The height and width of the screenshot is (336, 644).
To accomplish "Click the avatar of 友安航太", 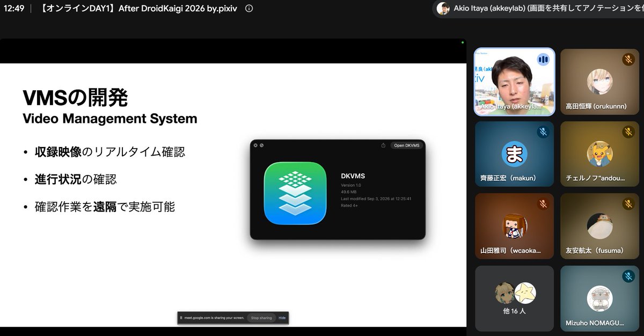I will point(599,227).
